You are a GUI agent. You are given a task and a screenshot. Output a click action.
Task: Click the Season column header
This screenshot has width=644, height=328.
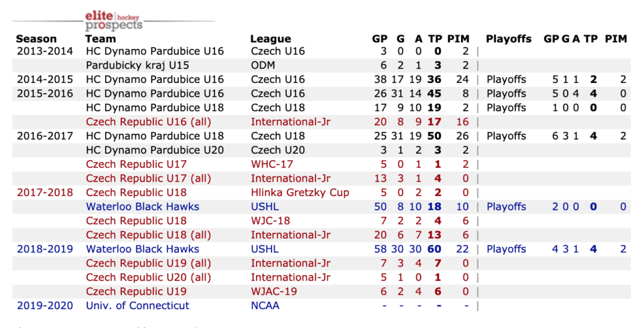point(36,39)
